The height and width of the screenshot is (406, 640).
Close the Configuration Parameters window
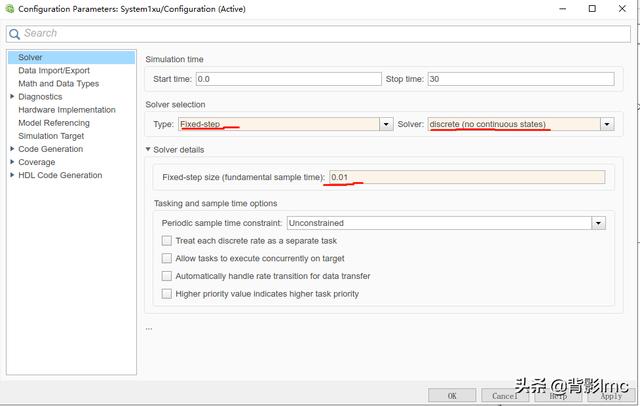point(622,9)
